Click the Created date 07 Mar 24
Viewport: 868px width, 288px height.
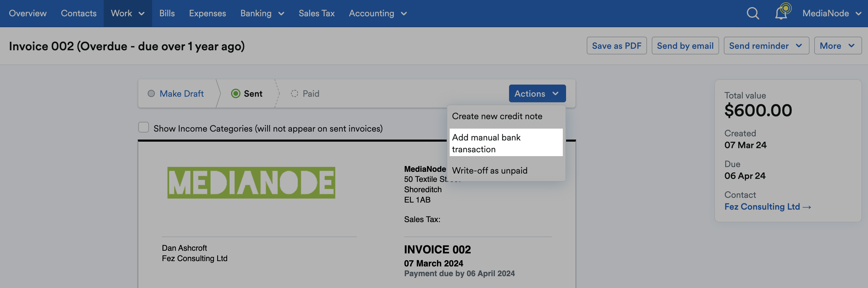point(745,145)
